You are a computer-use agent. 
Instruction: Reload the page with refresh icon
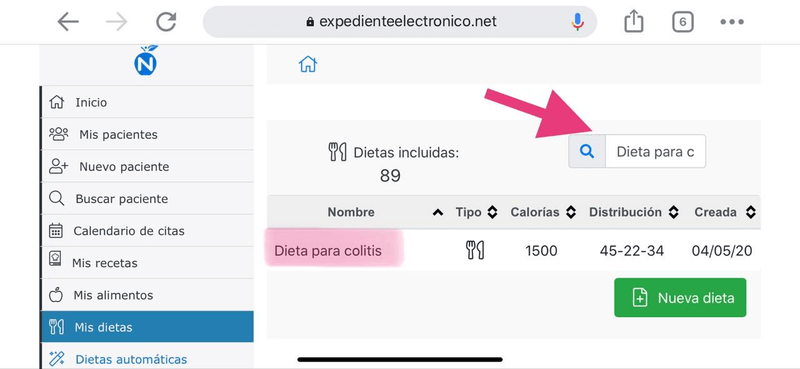(x=166, y=22)
